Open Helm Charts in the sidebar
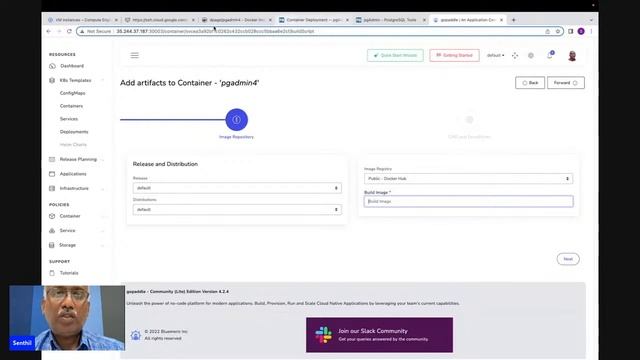Viewport: 640px width, 360px height. [73, 144]
